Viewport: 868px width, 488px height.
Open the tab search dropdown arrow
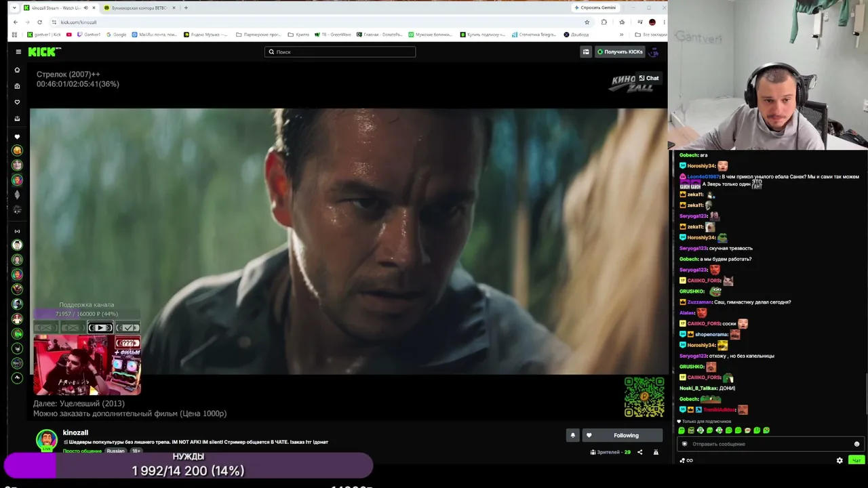pos(14,7)
